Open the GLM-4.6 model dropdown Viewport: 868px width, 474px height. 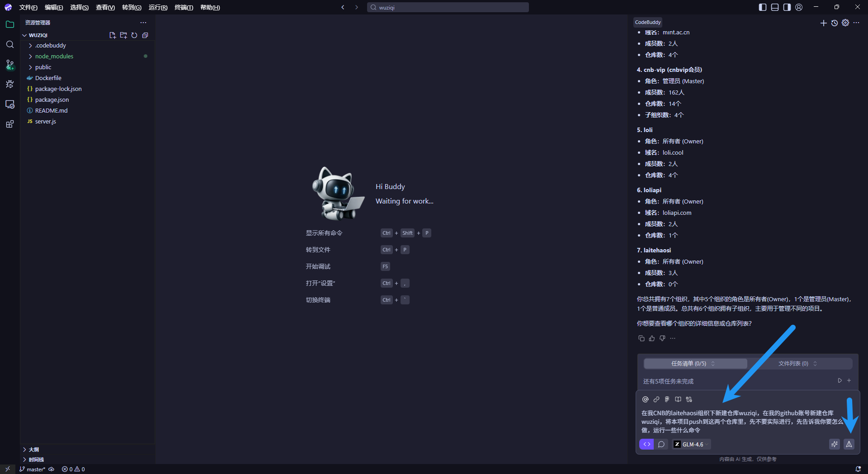coord(692,444)
